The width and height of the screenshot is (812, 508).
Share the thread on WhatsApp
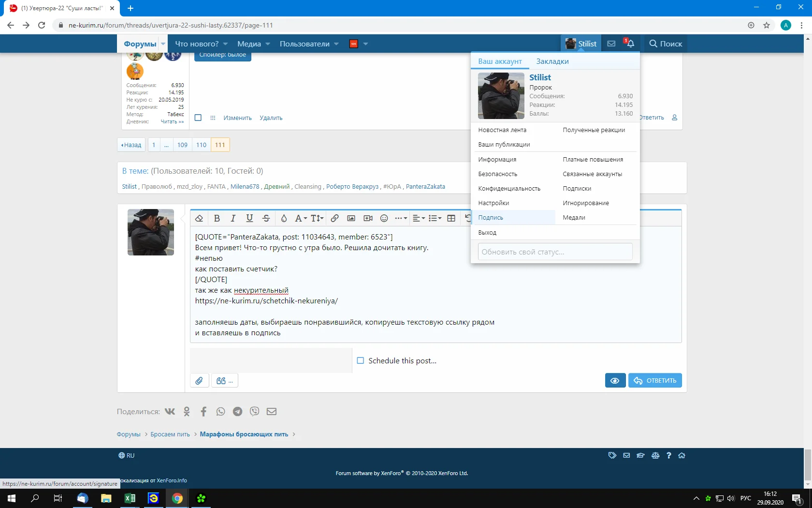pyautogui.click(x=220, y=412)
